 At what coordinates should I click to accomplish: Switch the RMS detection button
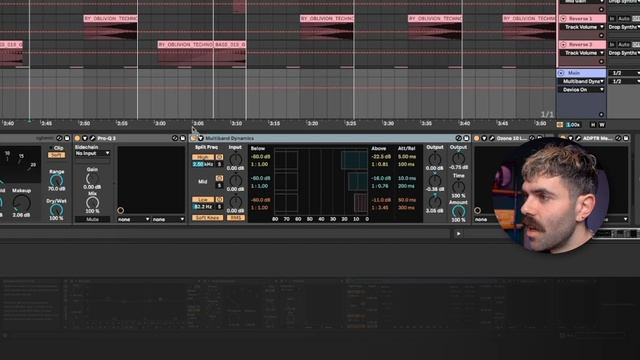coord(236,218)
